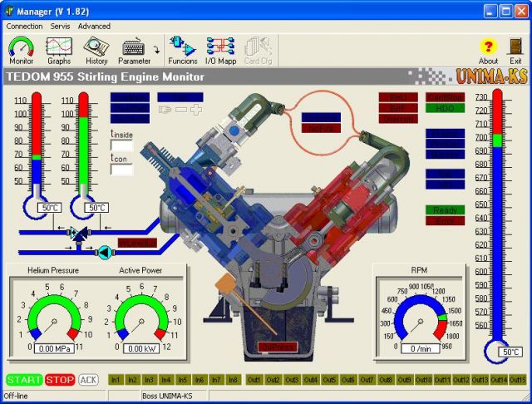Open the Graphs toolbar icon
Image resolution: width=532 pixels, height=404 pixels.
coord(59,50)
